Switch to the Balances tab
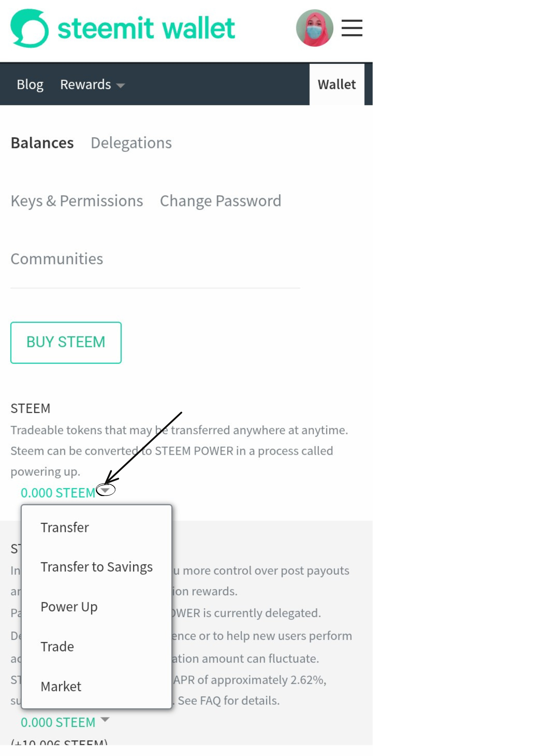 pyautogui.click(x=42, y=143)
